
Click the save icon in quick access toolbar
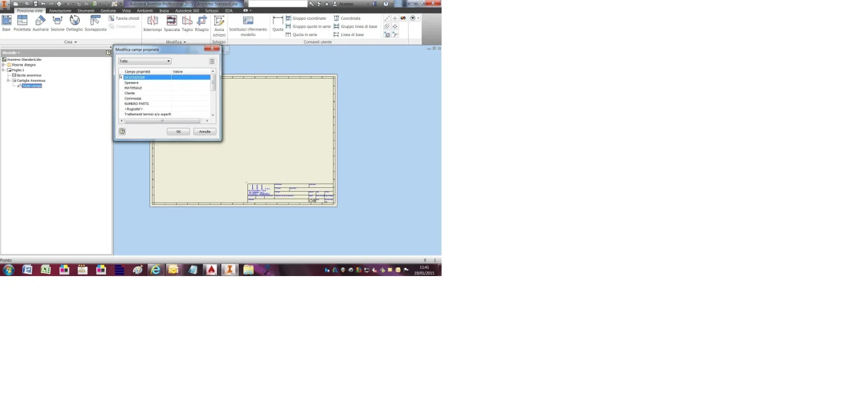(34, 4)
